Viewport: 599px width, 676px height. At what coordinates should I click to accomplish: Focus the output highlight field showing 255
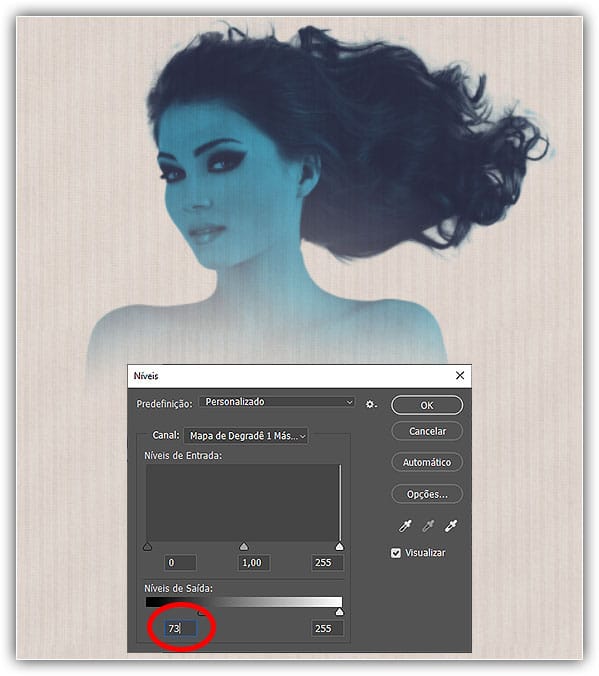click(x=327, y=629)
